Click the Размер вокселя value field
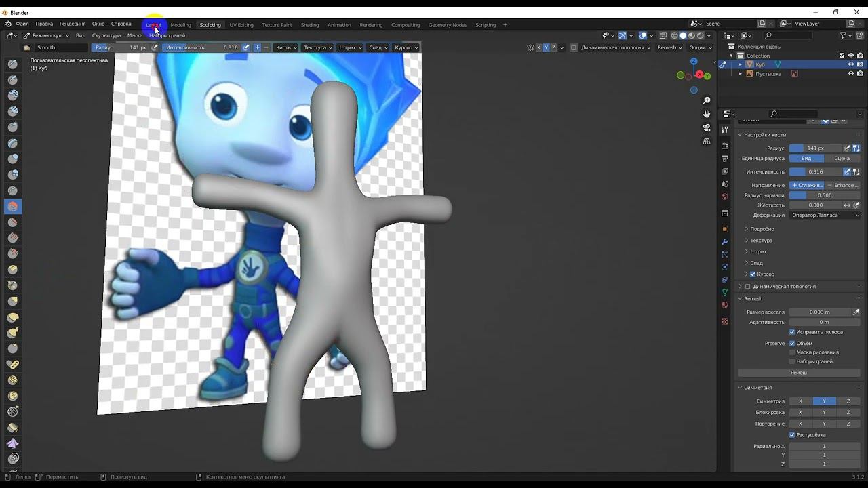 click(x=819, y=312)
